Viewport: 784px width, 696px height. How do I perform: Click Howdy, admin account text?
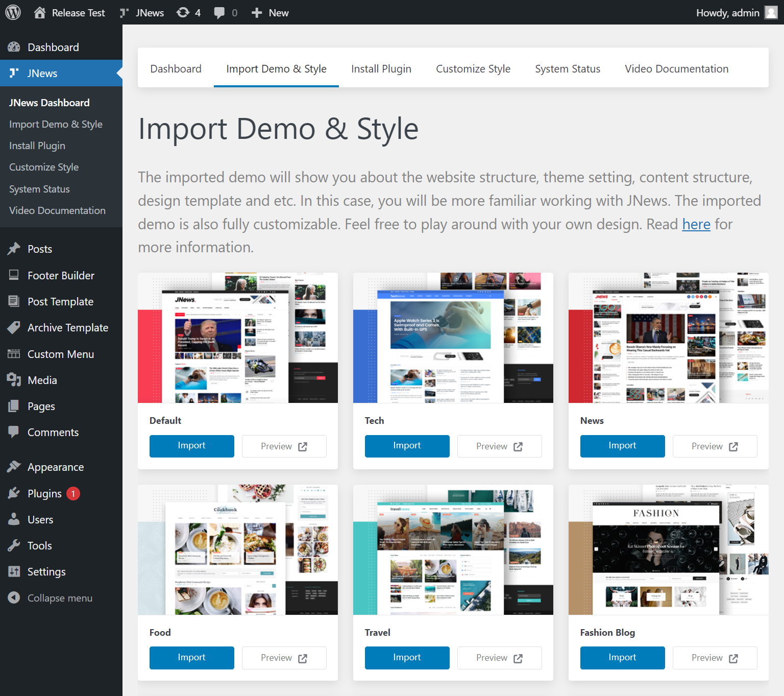[728, 13]
